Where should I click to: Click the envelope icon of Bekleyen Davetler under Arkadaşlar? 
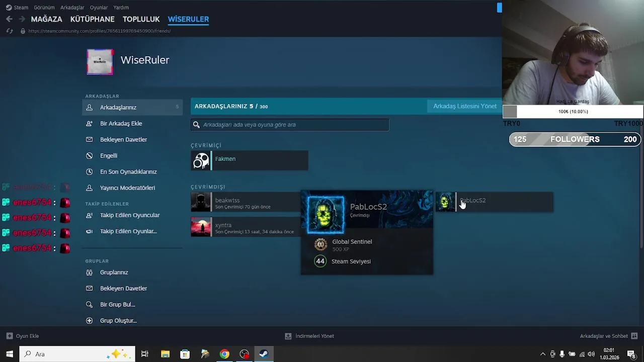click(x=89, y=139)
